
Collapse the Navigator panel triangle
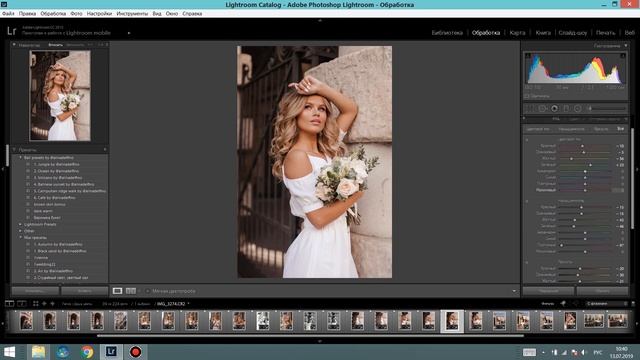14,45
